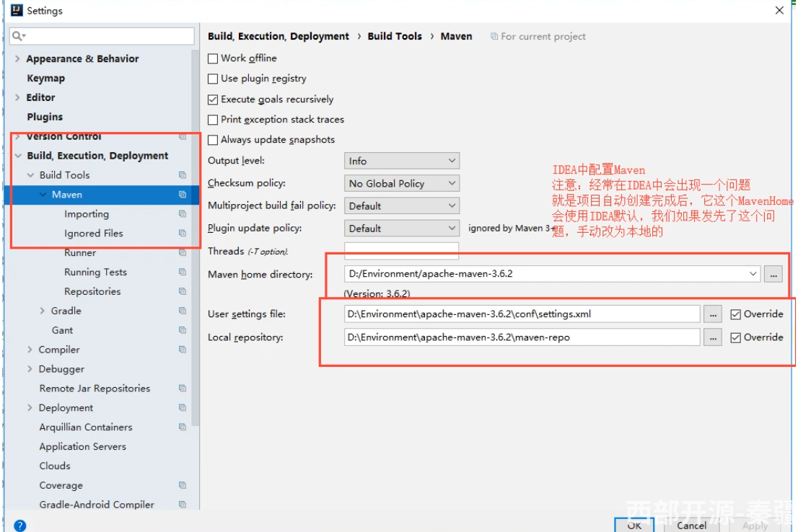
Task: Open the Clouds settings page
Action: coord(54,466)
